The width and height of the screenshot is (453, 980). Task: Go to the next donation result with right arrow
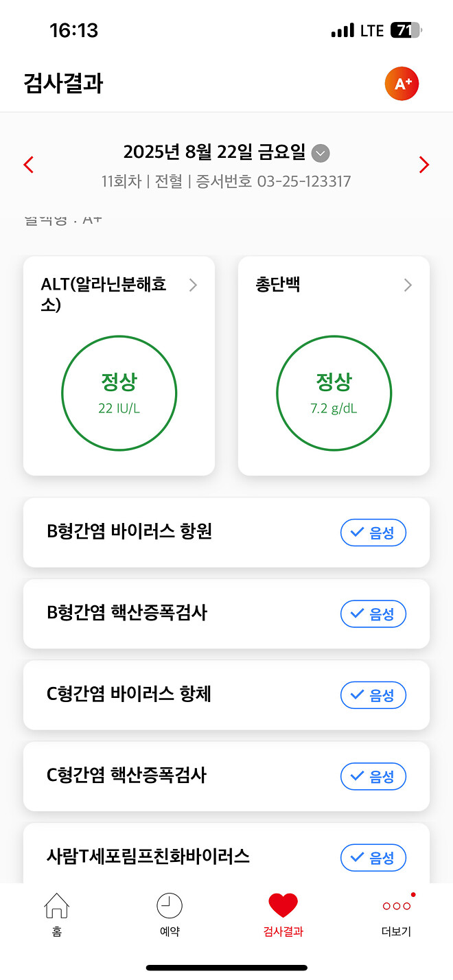pos(424,165)
